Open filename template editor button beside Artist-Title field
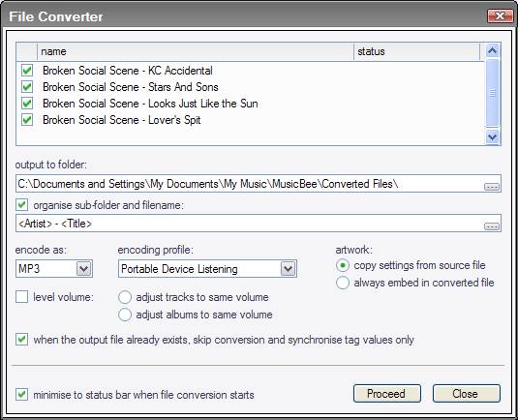The height and width of the screenshot is (420, 518). pos(492,226)
